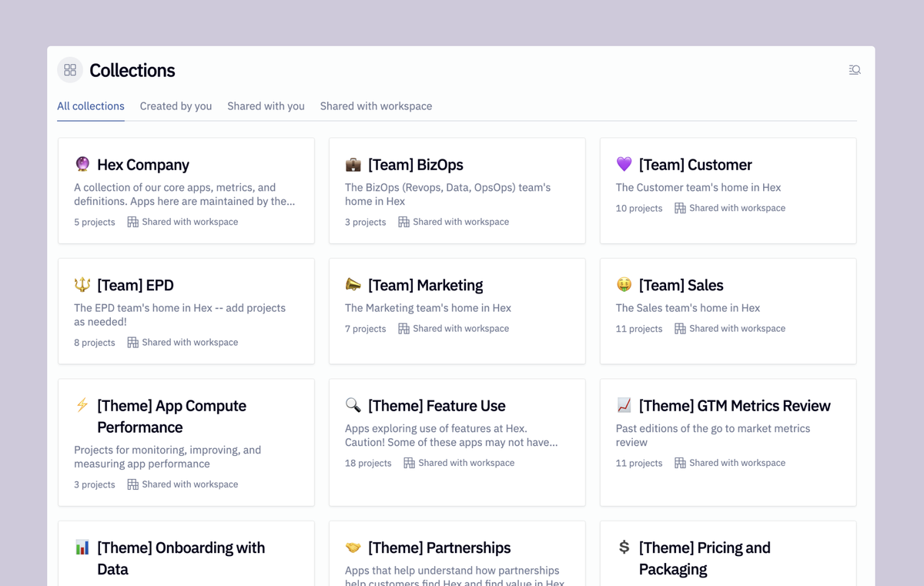Click the purple heart icon on Customer card
The width and height of the screenshot is (924, 586).
pyautogui.click(x=624, y=164)
